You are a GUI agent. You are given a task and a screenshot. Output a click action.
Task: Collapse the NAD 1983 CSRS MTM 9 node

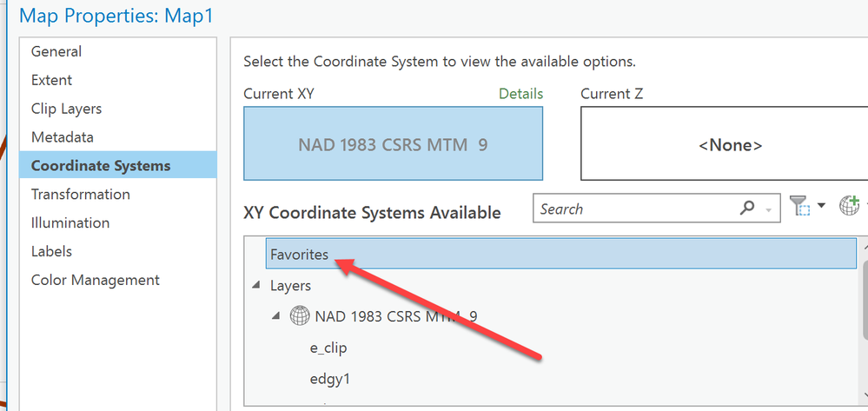pyautogui.click(x=276, y=316)
